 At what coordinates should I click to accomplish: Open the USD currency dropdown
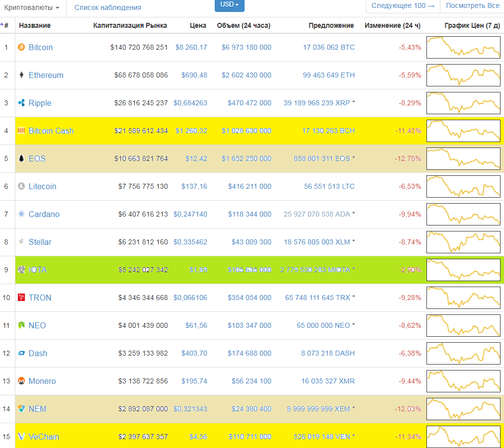pyautogui.click(x=229, y=4)
